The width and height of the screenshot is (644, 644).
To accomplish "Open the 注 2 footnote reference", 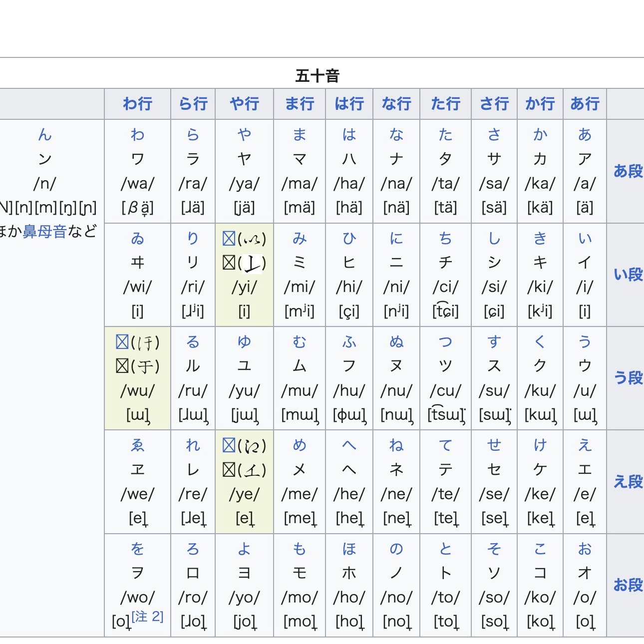I will click(x=148, y=617).
